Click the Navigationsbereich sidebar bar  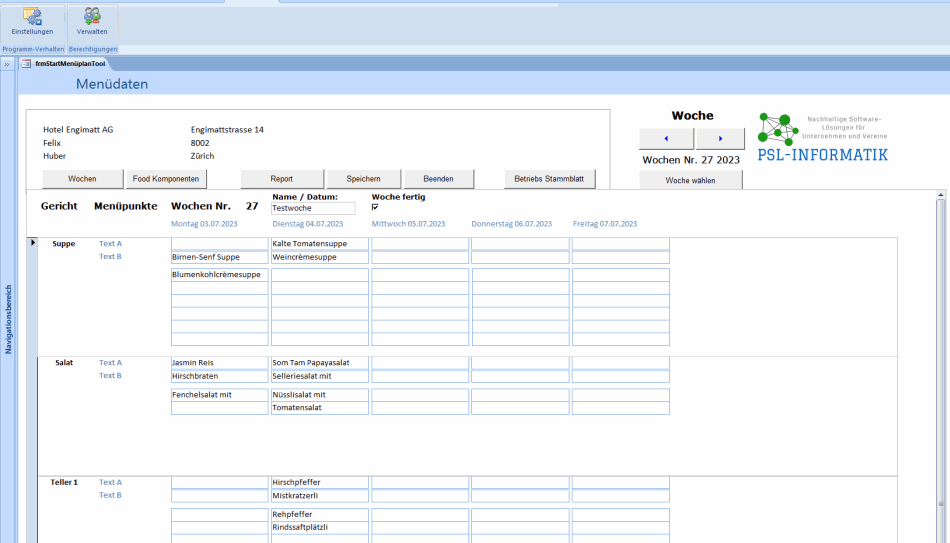(8, 319)
